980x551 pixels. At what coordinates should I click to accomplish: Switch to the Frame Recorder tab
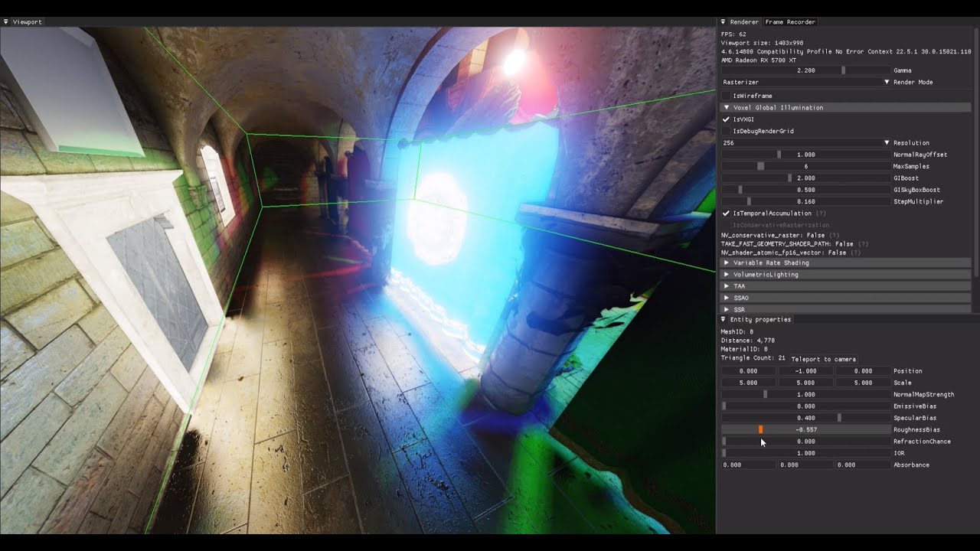point(790,22)
